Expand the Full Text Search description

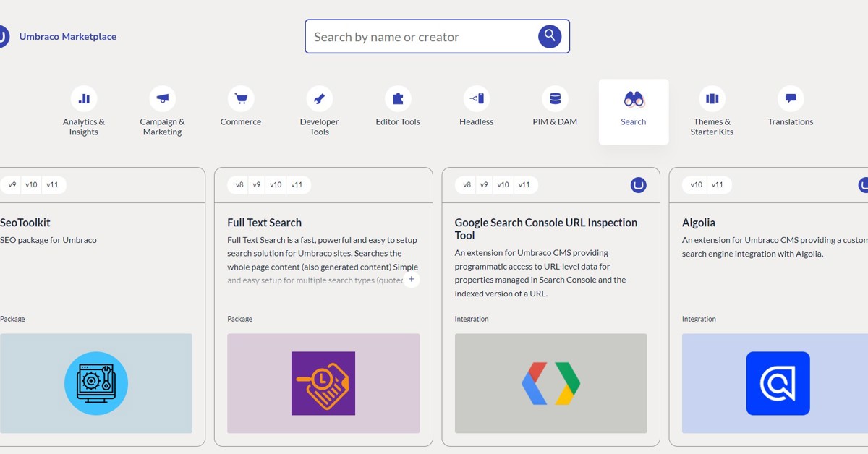(411, 280)
